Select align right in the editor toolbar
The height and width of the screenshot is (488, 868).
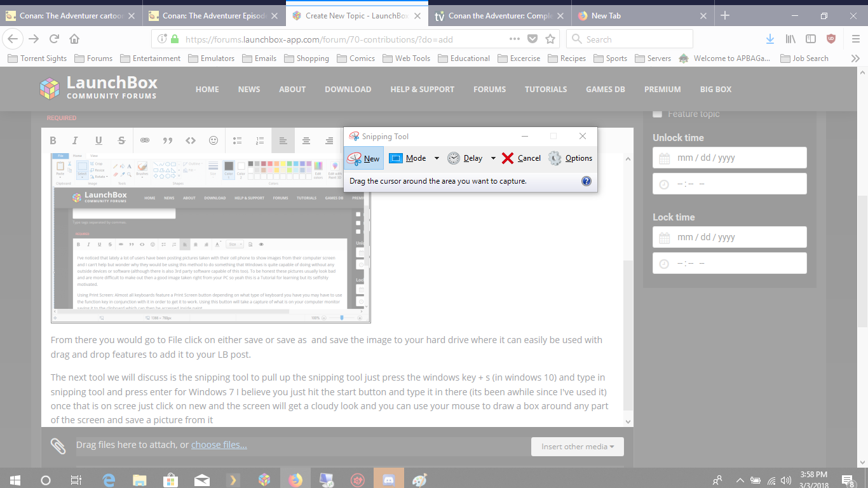[329, 140]
